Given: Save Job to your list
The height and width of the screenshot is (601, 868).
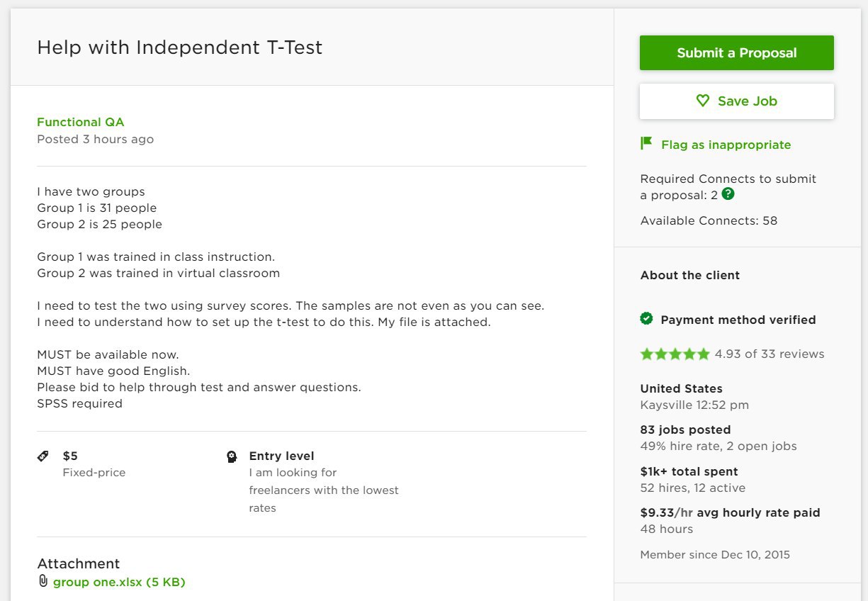Looking at the screenshot, I should pos(737,101).
